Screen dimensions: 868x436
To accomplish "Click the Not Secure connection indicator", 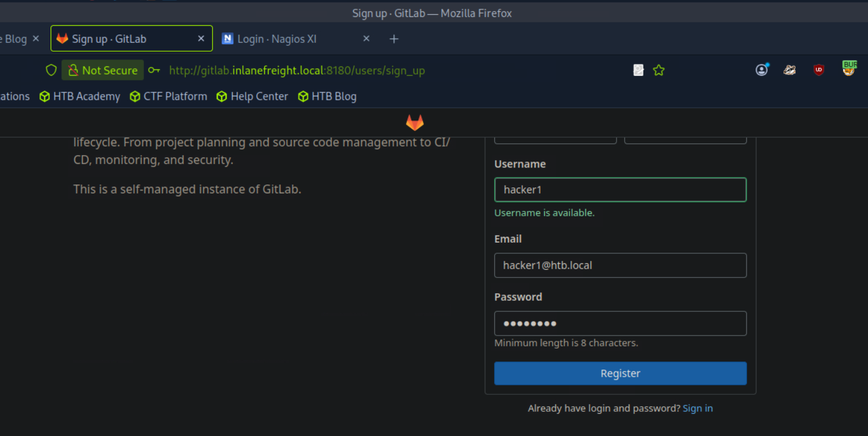I will (103, 71).
